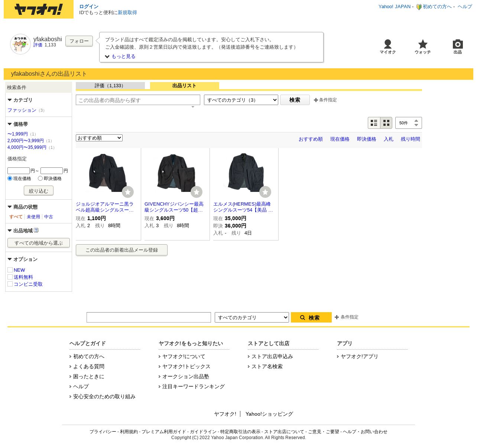Focus the minimum price input field

19,171
